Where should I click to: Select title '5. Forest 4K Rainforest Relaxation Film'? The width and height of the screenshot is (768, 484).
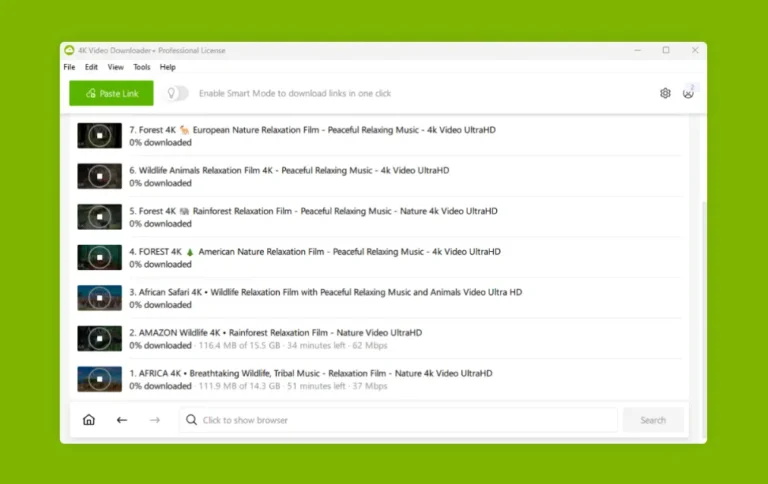[313, 211]
